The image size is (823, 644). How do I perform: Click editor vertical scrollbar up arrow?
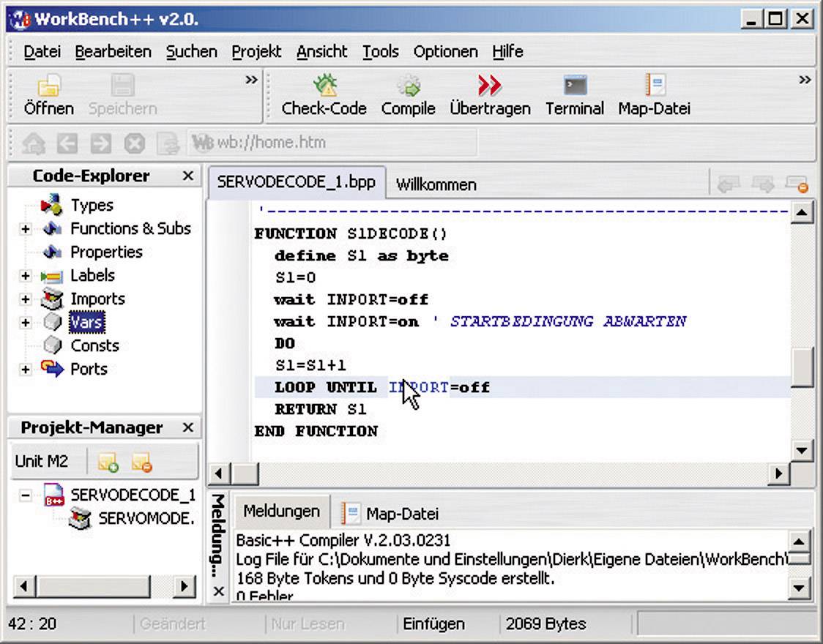click(x=802, y=212)
